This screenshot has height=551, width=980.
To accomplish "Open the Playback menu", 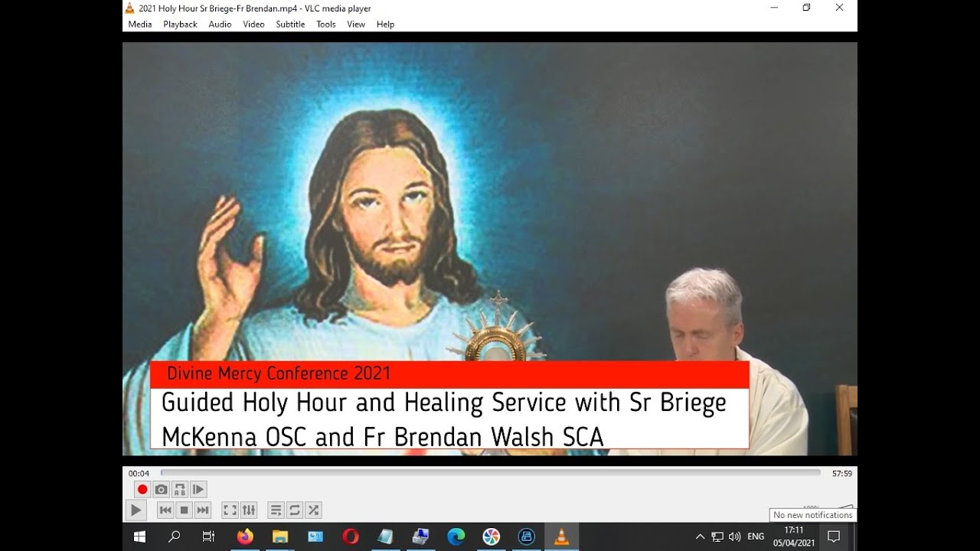I will point(180,24).
